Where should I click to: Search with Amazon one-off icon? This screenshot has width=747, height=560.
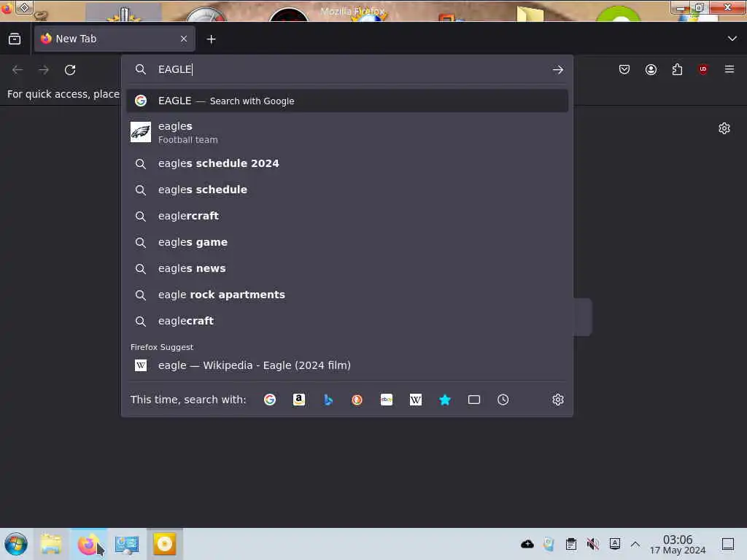pyautogui.click(x=298, y=400)
